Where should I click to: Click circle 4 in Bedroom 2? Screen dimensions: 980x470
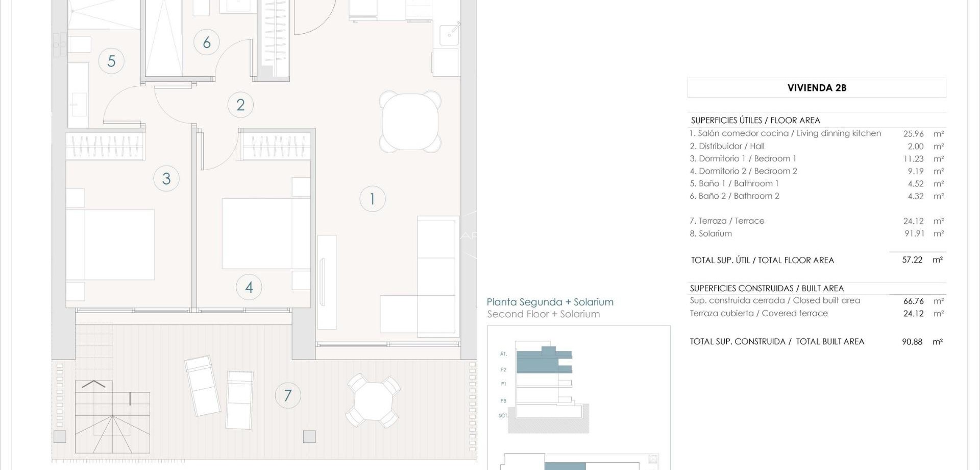pos(249,287)
